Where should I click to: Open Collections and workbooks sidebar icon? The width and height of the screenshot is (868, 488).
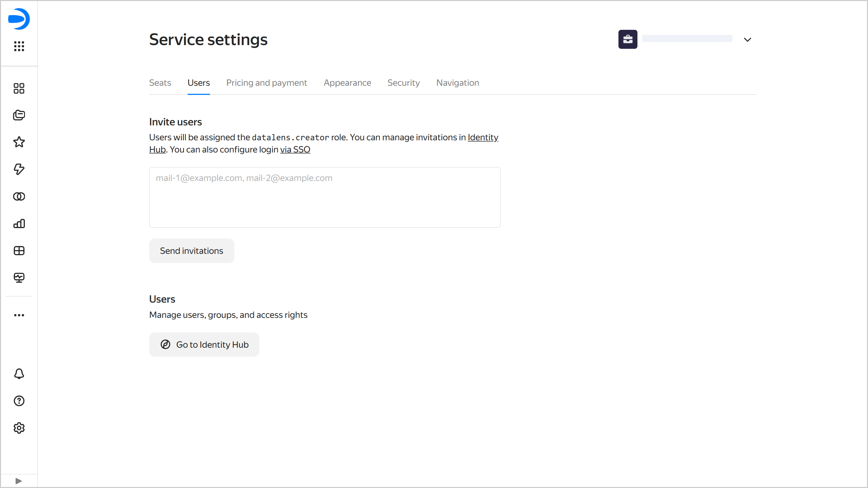tap(19, 115)
